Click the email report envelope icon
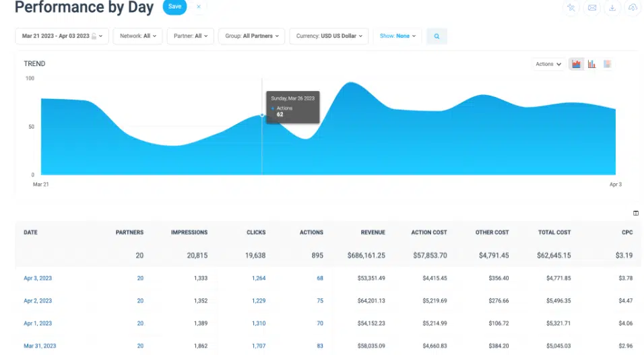 [x=592, y=7]
